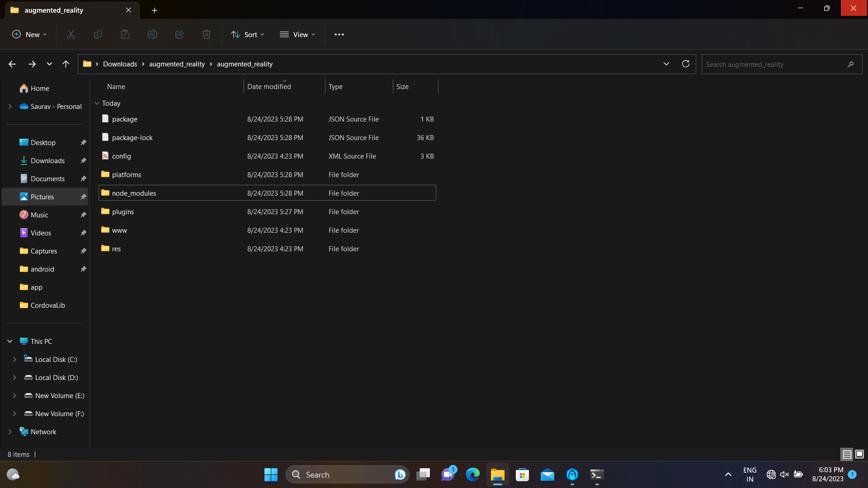Image resolution: width=868 pixels, height=488 pixels.
Task: Select the node_modules folder
Action: click(x=267, y=193)
